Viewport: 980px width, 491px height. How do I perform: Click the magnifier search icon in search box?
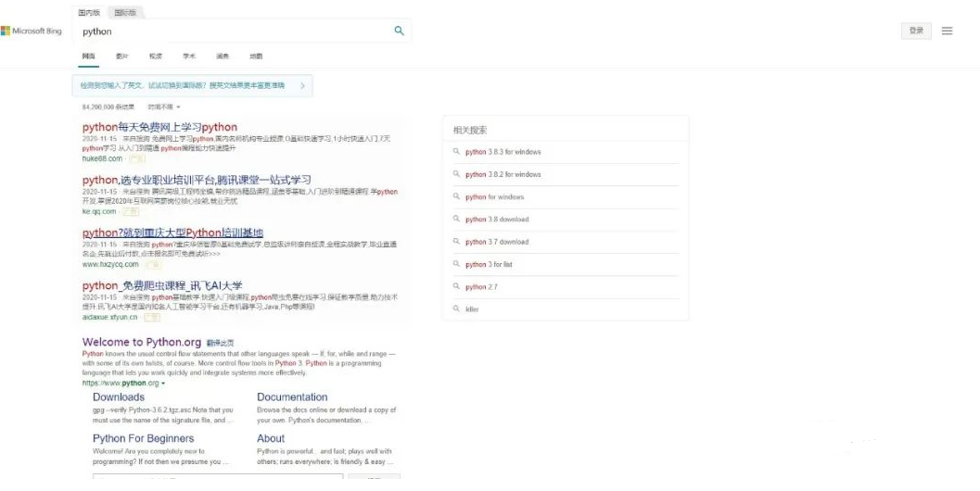point(399,31)
